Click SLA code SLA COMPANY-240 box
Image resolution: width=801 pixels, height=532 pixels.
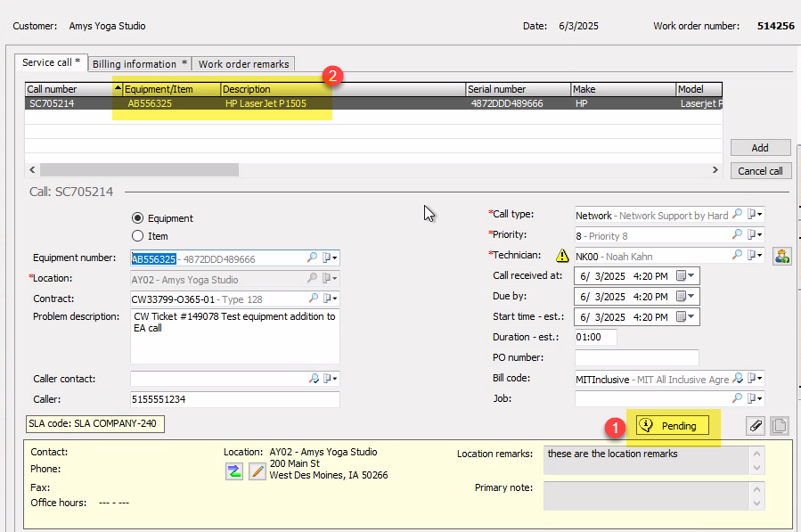[x=95, y=423]
